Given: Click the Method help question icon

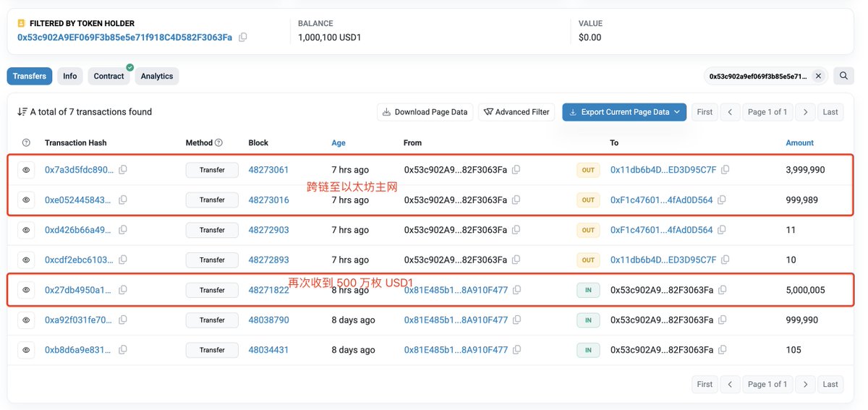Looking at the screenshot, I should (219, 143).
